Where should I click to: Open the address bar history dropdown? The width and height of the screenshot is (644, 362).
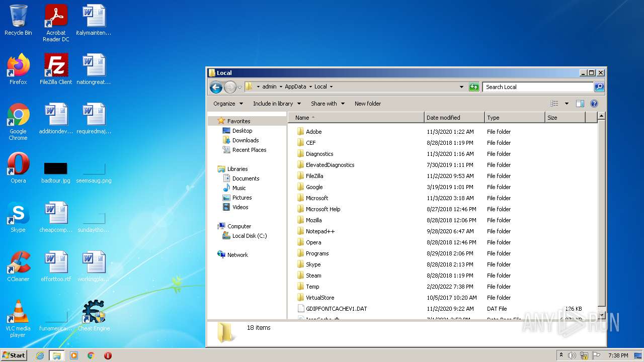(x=461, y=87)
